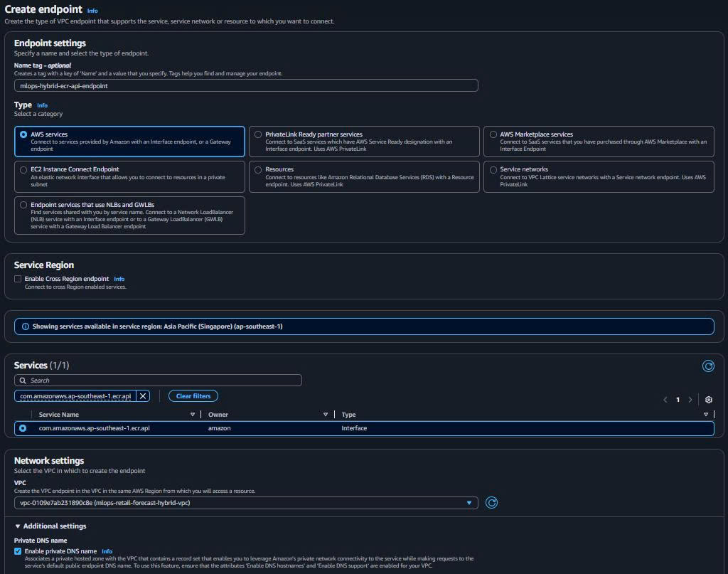Click Info next to the Type category label
Image resolution: width=728 pixels, height=574 pixels.
coord(41,104)
